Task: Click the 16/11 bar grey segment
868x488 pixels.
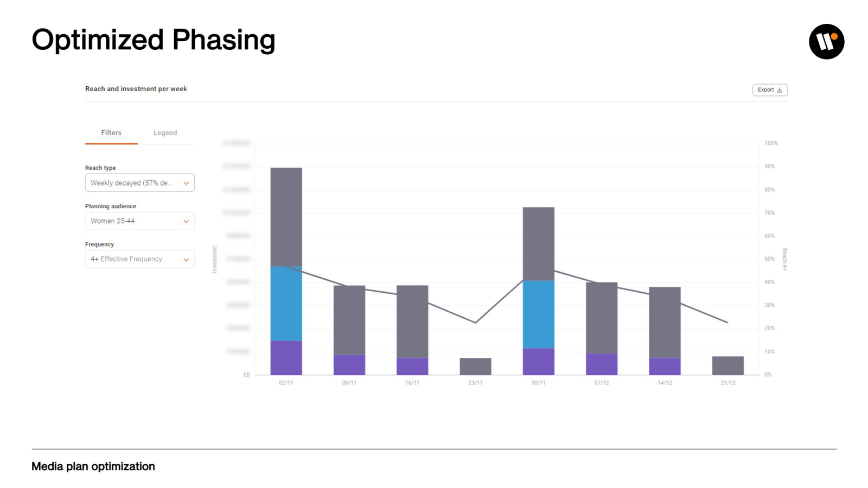Action: tap(412, 322)
